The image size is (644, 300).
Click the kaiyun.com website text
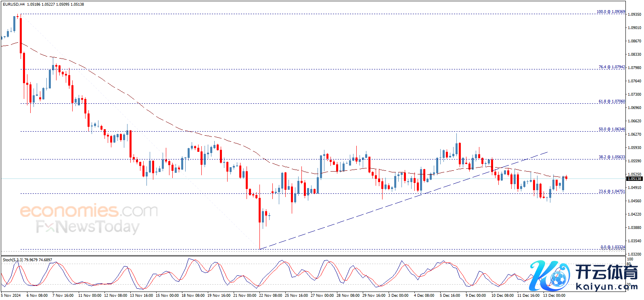(606, 287)
